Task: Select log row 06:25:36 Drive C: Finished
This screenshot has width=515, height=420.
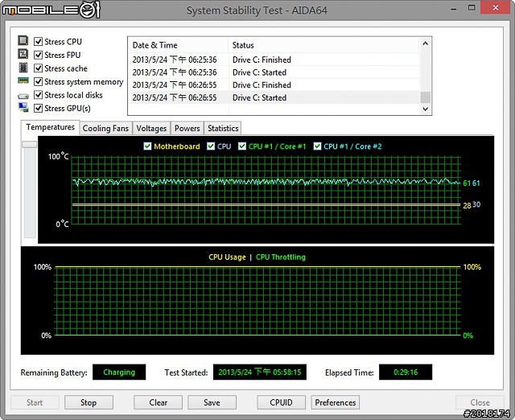Action: (274, 60)
